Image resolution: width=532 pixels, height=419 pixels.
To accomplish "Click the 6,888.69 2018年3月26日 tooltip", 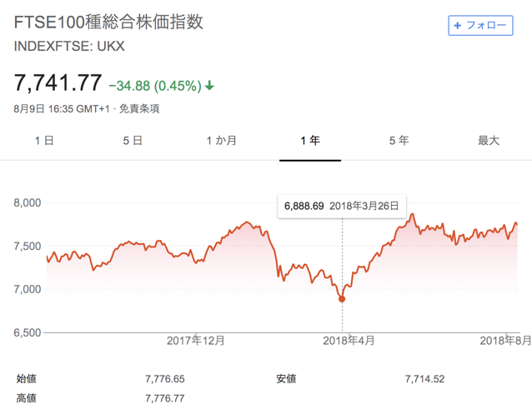I will [342, 206].
